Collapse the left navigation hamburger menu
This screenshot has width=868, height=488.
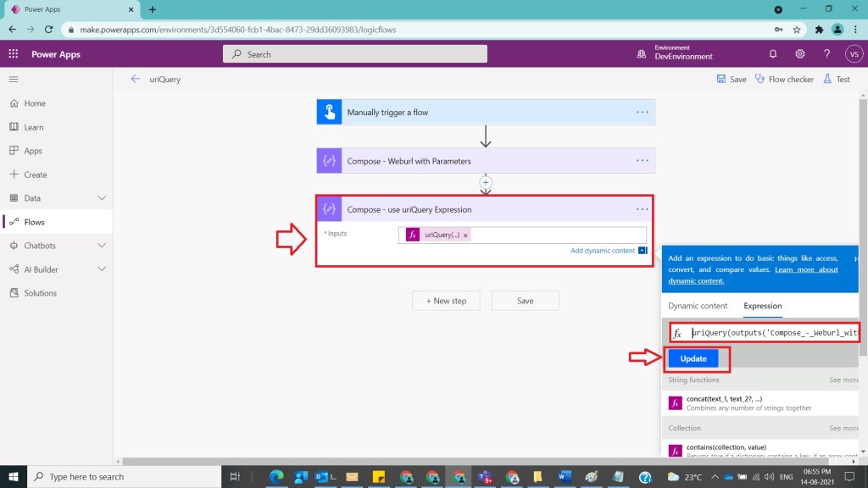click(x=14, y=80)
